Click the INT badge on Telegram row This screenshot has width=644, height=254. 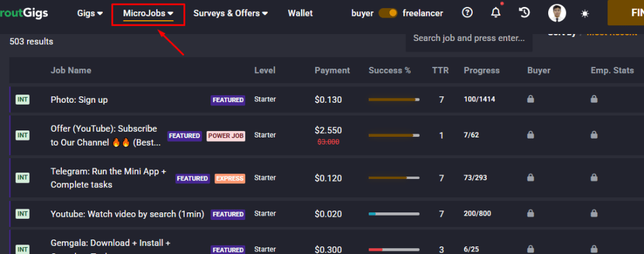coord(23,178)
